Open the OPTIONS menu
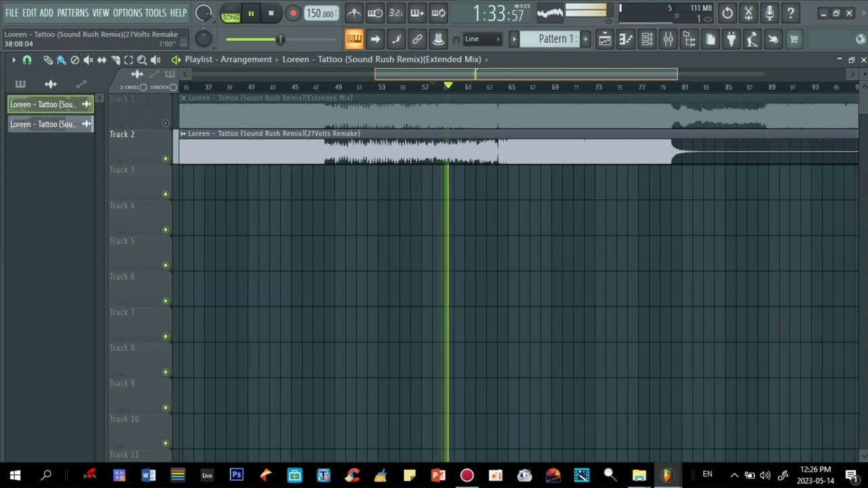 point(127,13)
